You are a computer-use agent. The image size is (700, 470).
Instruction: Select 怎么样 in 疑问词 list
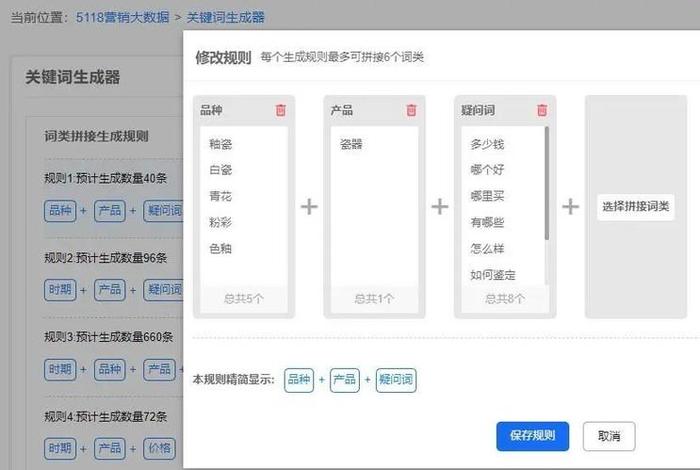coord(487,249)
